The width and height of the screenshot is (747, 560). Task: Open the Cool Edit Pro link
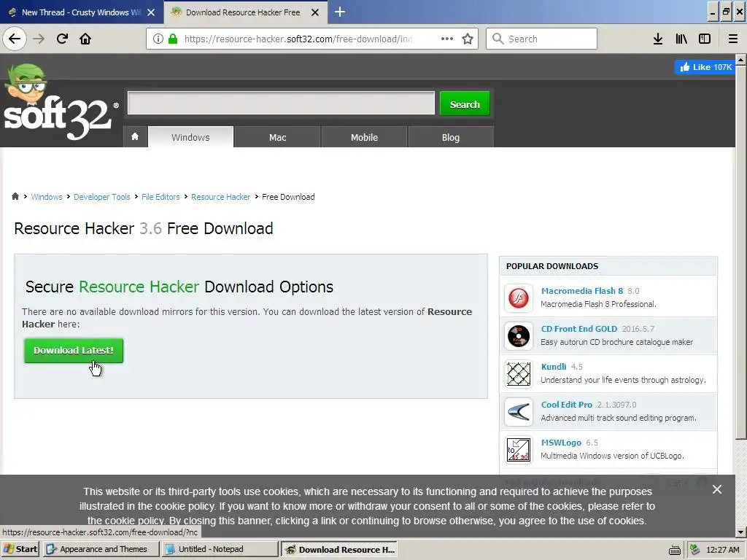(x=567, y=405)
